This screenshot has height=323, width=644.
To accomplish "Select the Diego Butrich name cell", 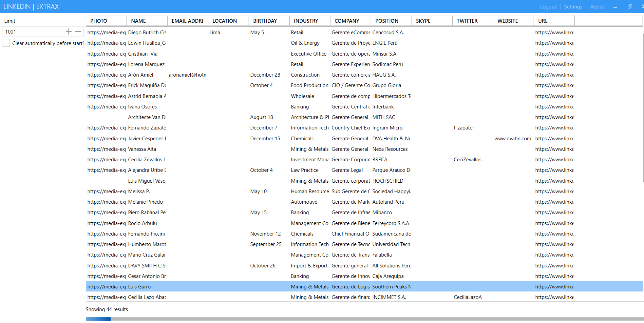I will (147, 33).
